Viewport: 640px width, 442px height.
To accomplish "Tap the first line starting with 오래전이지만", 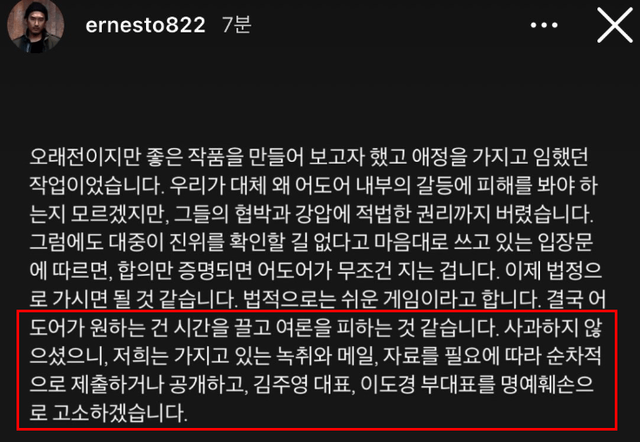I will click(x=309, y=157).
